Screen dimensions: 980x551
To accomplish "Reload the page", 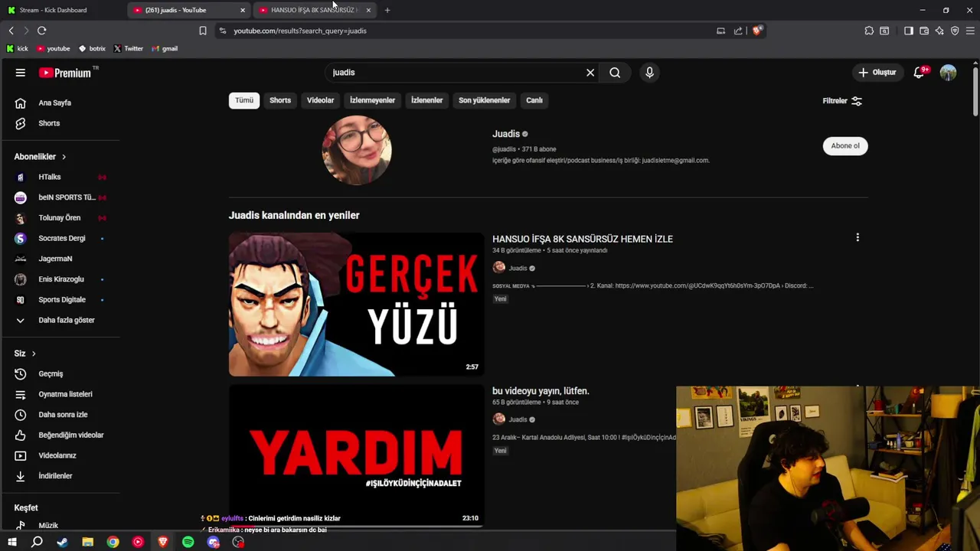I will [x=41, y=31].
